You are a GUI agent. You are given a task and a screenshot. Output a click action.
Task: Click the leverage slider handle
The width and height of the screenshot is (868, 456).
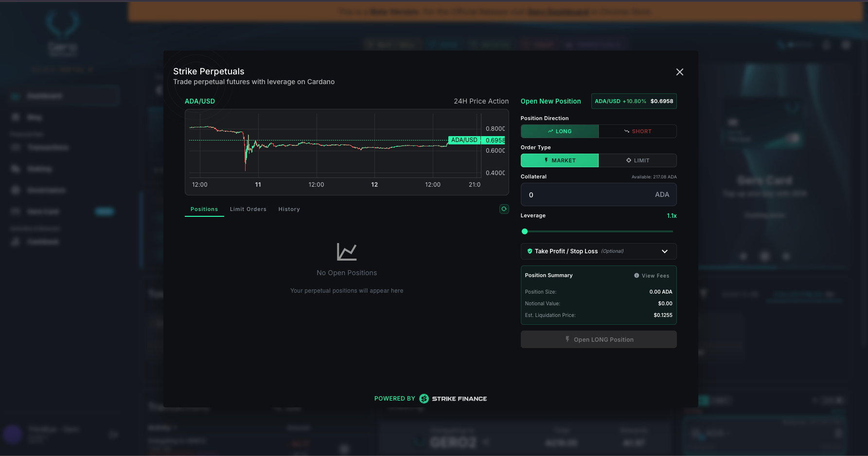pyautogui.click(x=525, y=231)
